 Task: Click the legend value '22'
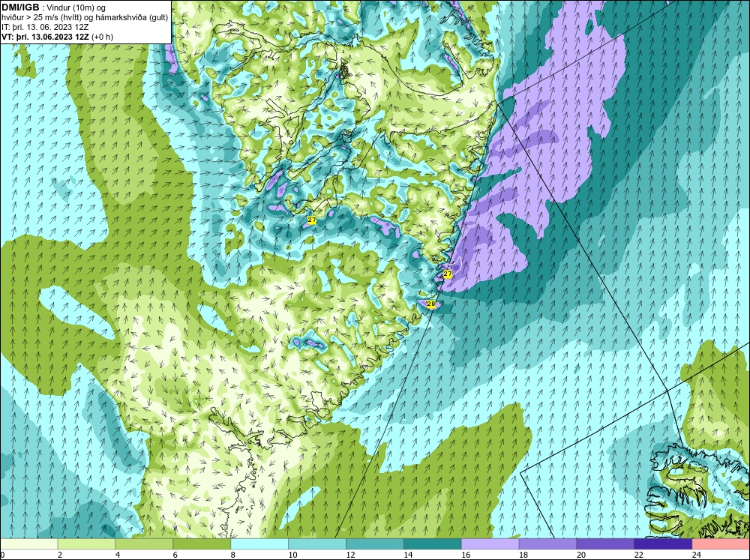(x=639, y=555)
